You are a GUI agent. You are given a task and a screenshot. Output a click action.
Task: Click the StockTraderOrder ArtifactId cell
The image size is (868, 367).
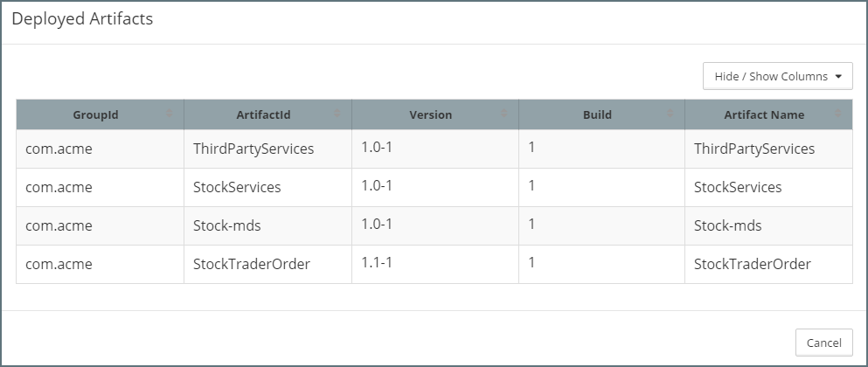tap(252, 264)
